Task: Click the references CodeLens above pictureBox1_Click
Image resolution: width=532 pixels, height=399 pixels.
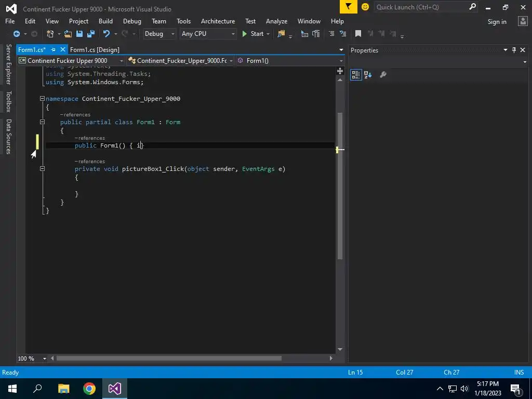Action: (x=89, y=162)
